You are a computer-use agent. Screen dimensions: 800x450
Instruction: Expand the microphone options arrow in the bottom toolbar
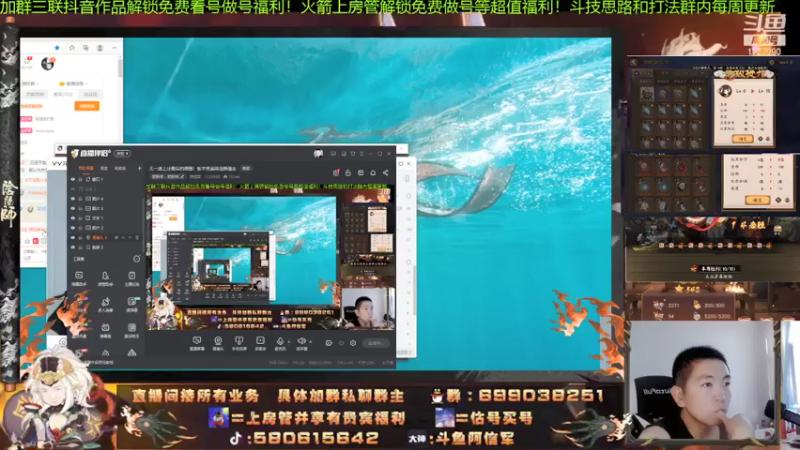click(289, 342)
